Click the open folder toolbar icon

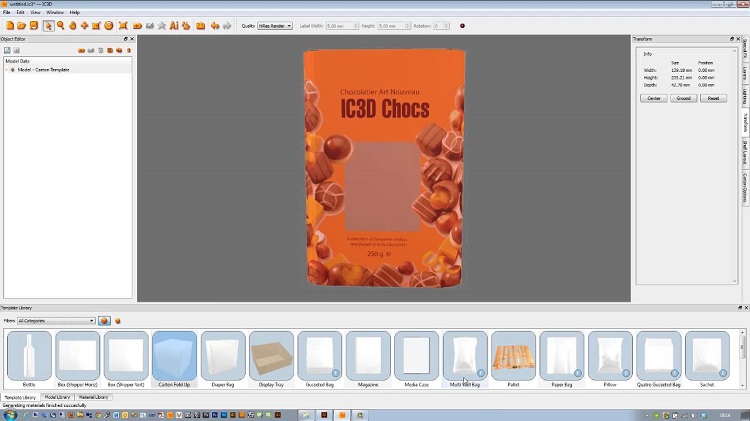22,26
